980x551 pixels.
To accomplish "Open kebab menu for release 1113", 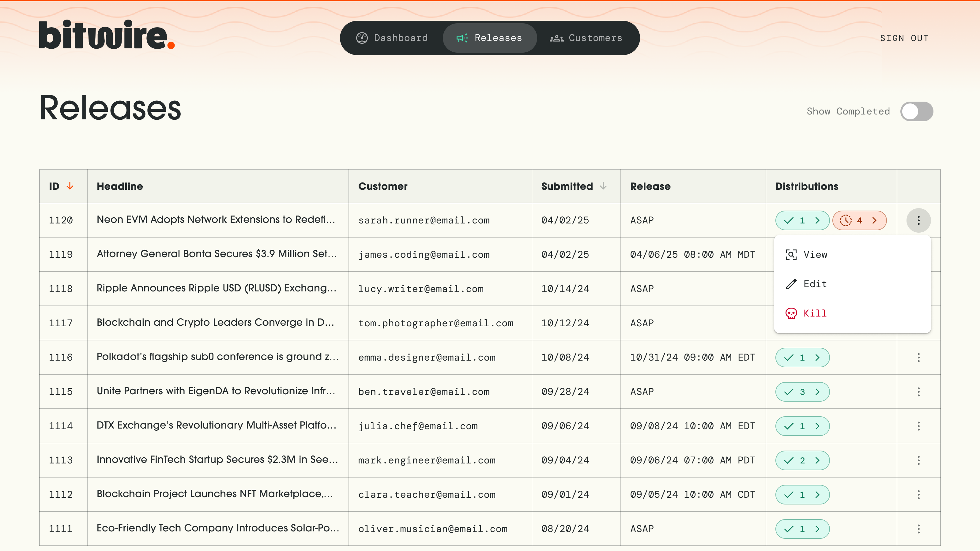I will [918, 460].
